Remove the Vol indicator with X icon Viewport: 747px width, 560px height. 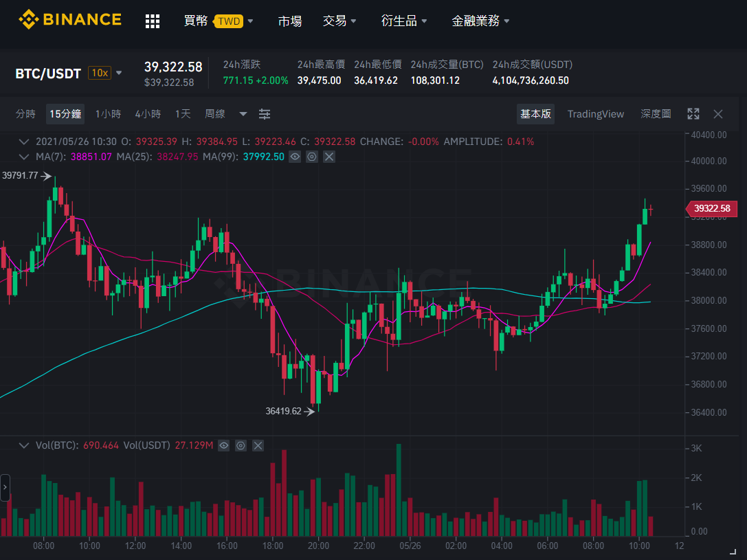click(x=258, y=446)
